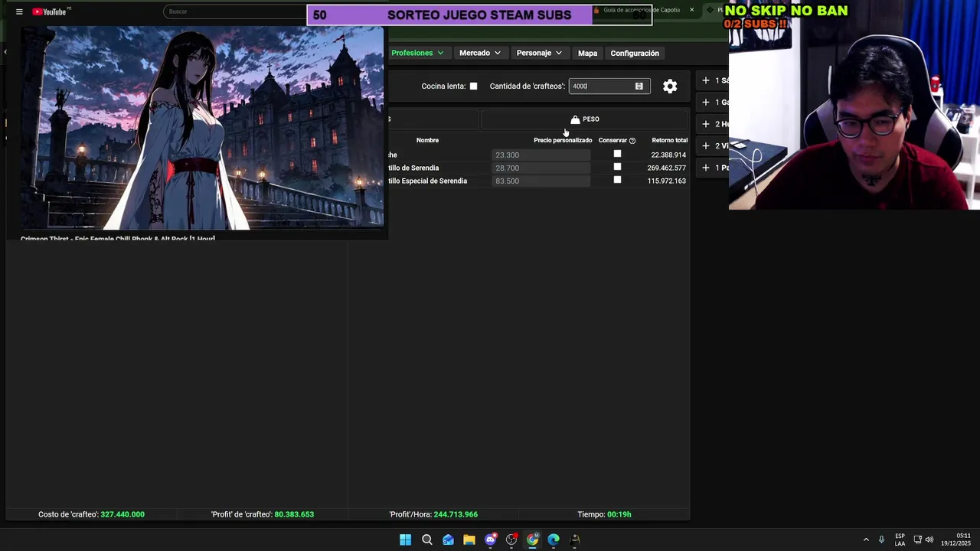This screenshot has height=551, width=980.
Task: Click the YouTube logo
Action: coord(51,11)
